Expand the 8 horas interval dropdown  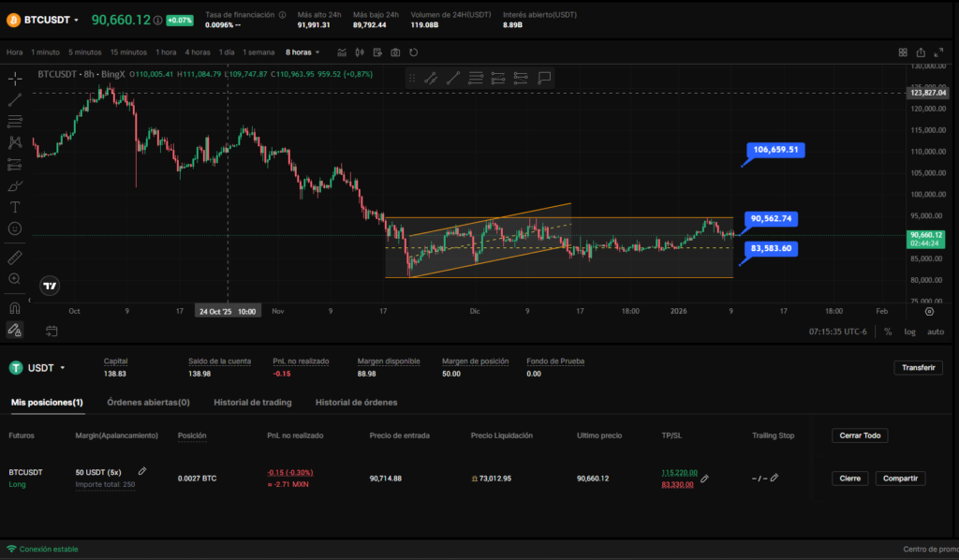pos(302,52)
